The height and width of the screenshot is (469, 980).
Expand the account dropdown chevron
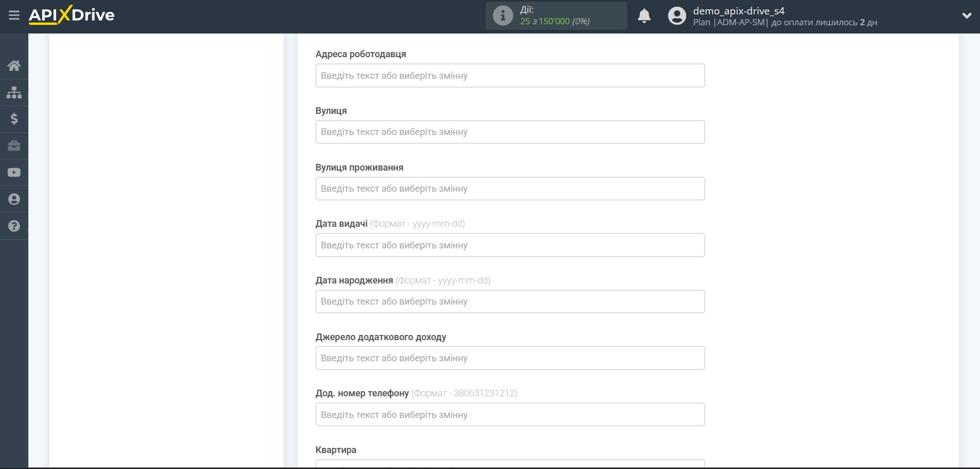pyautogui.click(x=967, y=16)
